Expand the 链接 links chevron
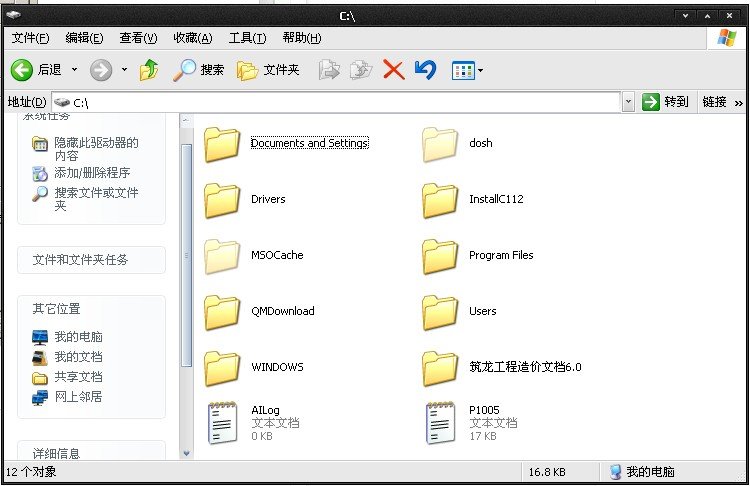This screenshot has height=486, width=750. pos(739,103)
